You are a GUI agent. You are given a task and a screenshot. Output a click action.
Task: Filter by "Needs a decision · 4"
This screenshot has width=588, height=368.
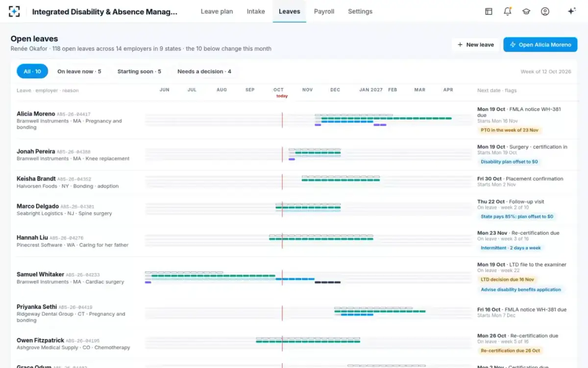pos(204,71)
